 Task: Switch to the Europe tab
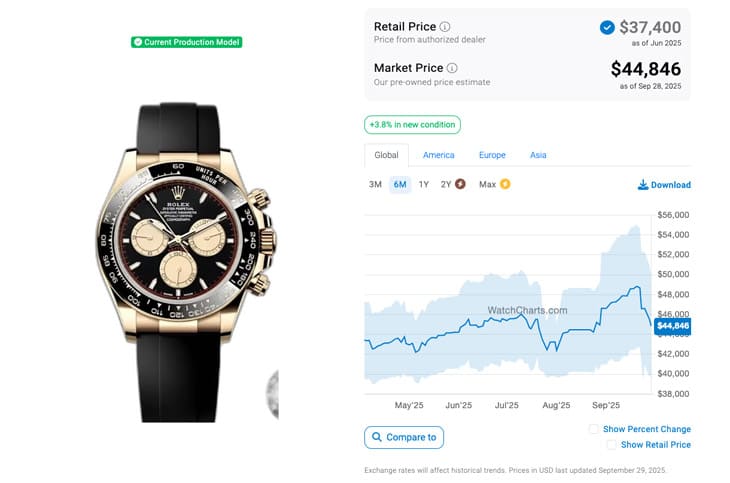pos(492,155)
